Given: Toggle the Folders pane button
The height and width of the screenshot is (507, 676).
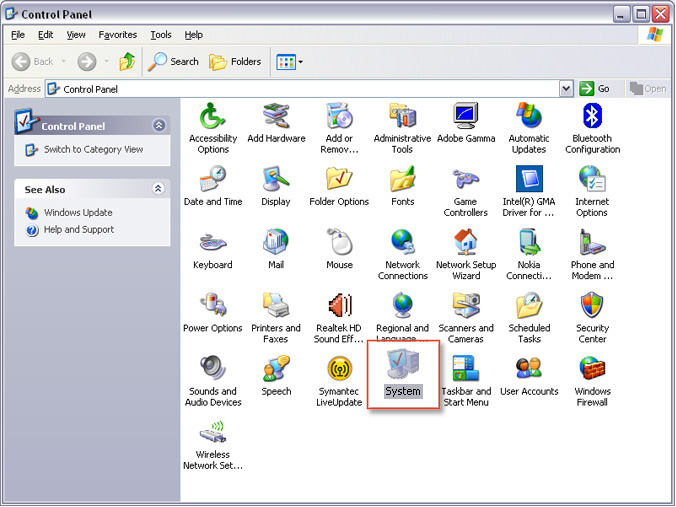Looking at the screenshot, I should 235,62.
